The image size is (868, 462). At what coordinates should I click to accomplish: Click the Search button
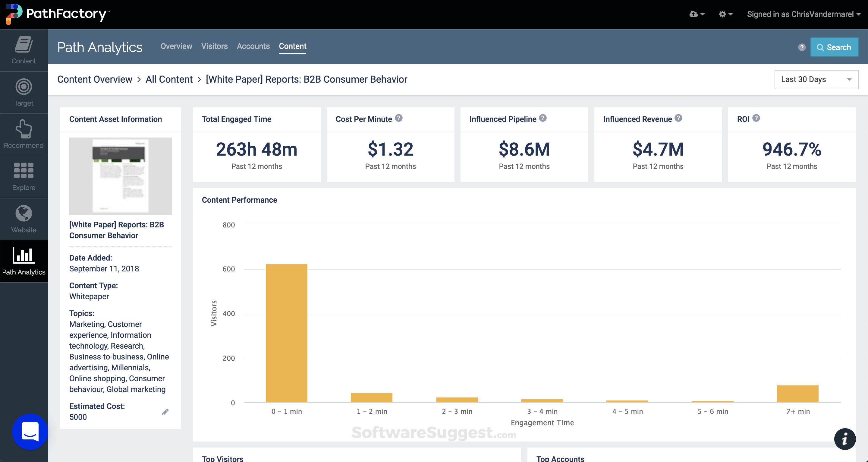click(834, 47)
